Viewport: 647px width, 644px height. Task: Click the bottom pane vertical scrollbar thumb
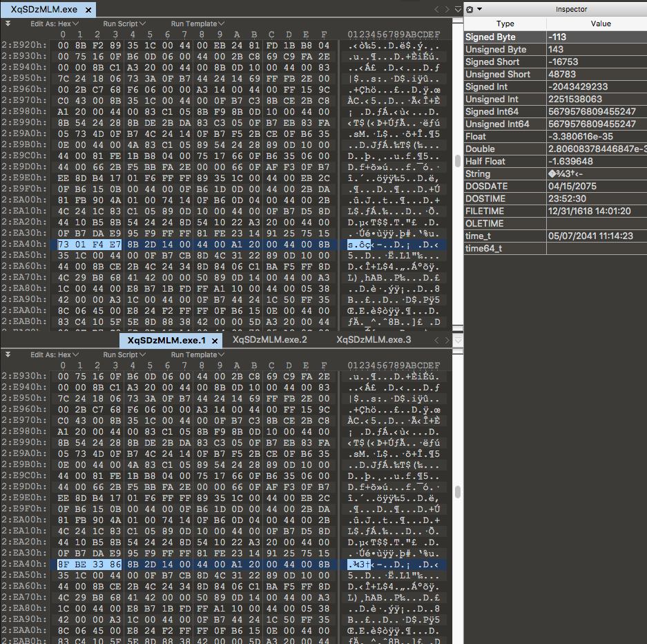[456, 492]
